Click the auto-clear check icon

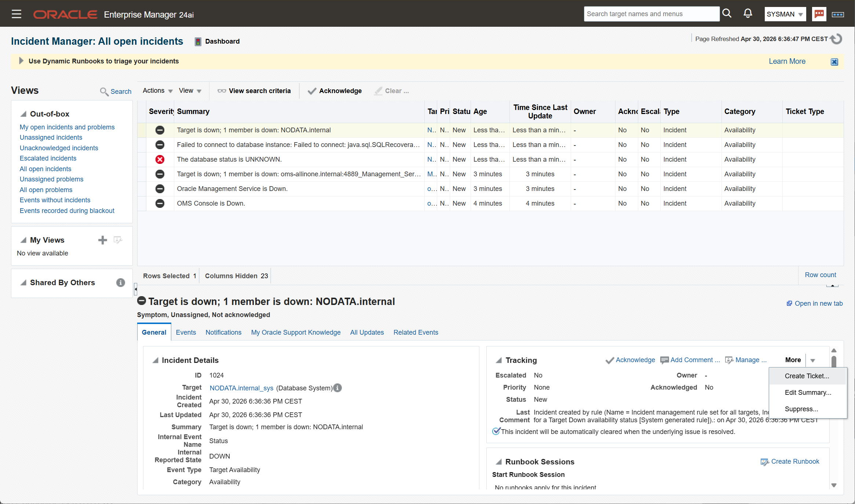click(496, 431)
